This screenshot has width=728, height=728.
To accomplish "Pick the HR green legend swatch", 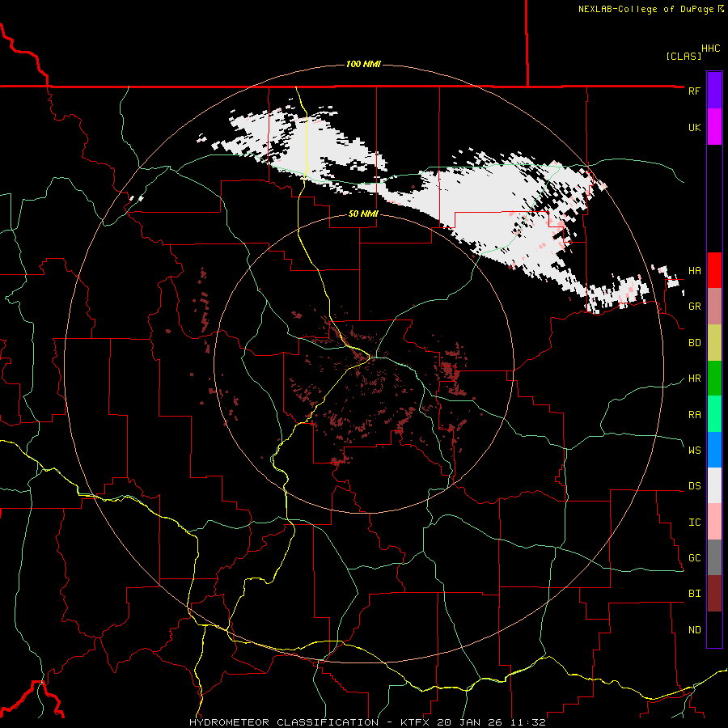I will (714, 378).
